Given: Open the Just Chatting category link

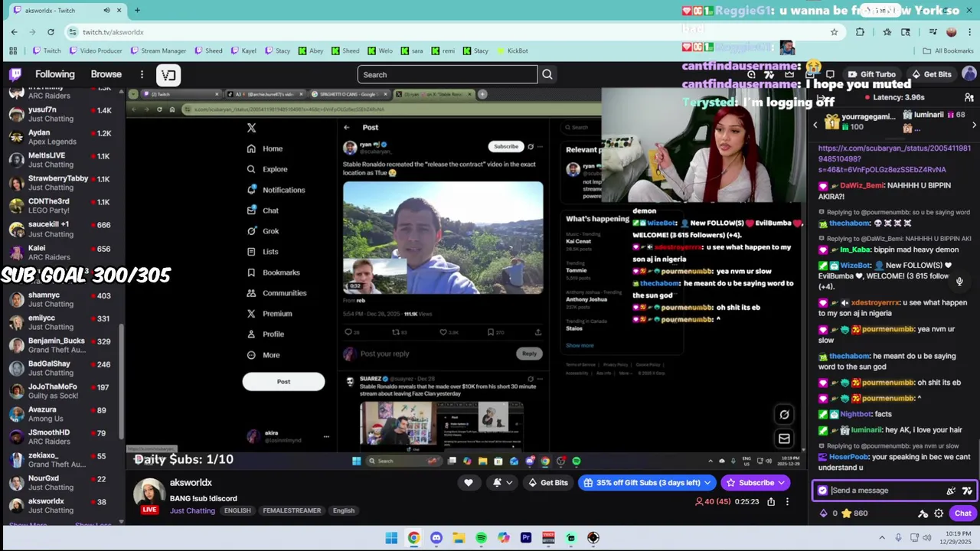Looking at the screenshot, I should 192,510.
